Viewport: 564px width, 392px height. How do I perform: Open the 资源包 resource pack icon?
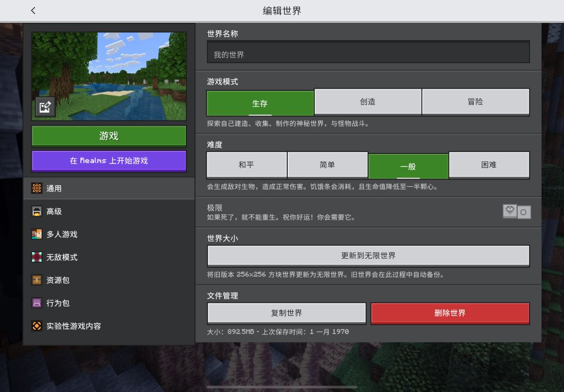[x=37, y=280]
